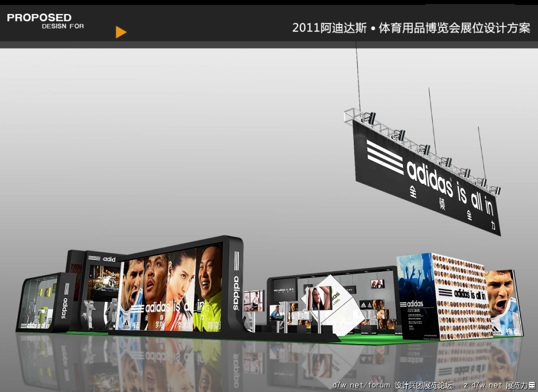This screenshot has height=392, width=538.
Task: Click the orange play arrow in header
Action: click(x=121, y=32)
